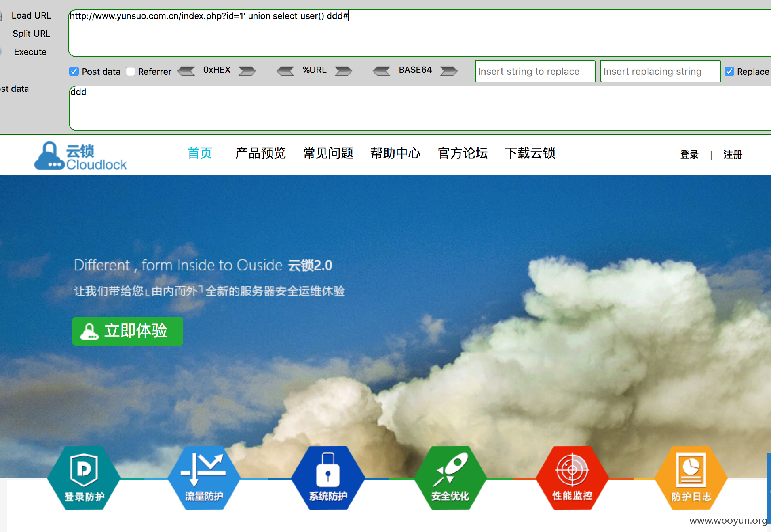
Task: Click the %URL label
Action: 315,70
